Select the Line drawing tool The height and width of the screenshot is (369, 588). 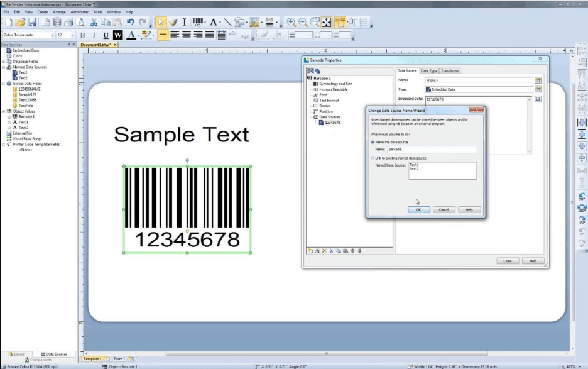pos(227,22)
